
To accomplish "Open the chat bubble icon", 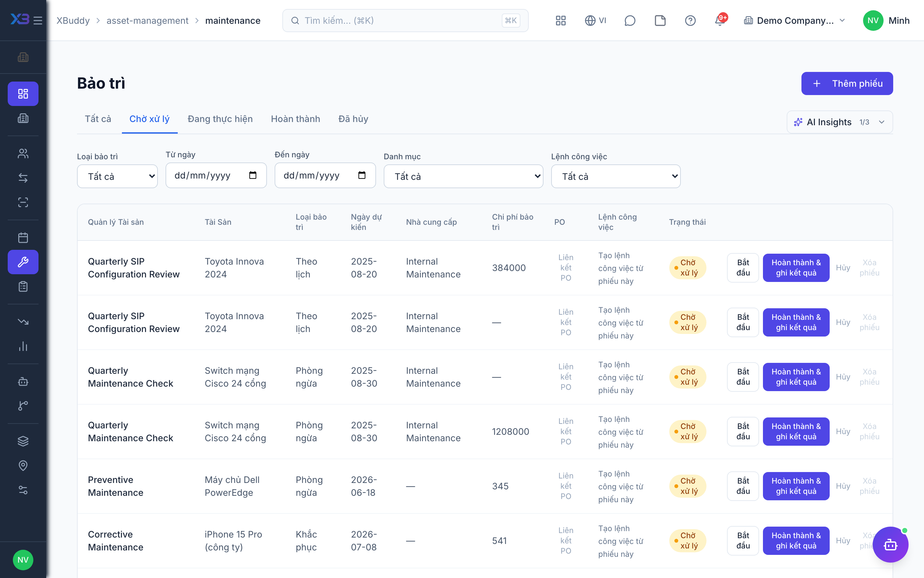I will [x=629, y=20].
